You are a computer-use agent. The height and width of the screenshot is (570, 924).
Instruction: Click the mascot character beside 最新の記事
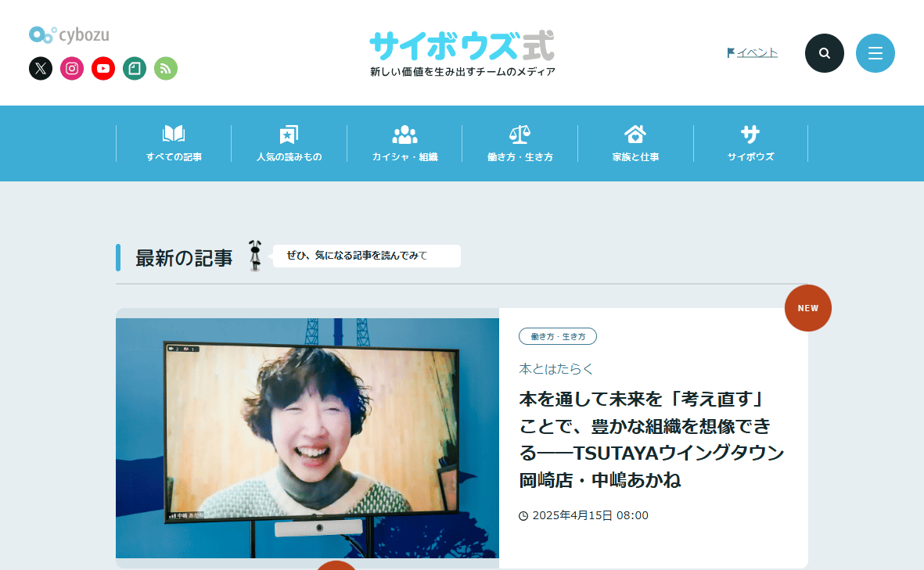click(x=255, y=256)
